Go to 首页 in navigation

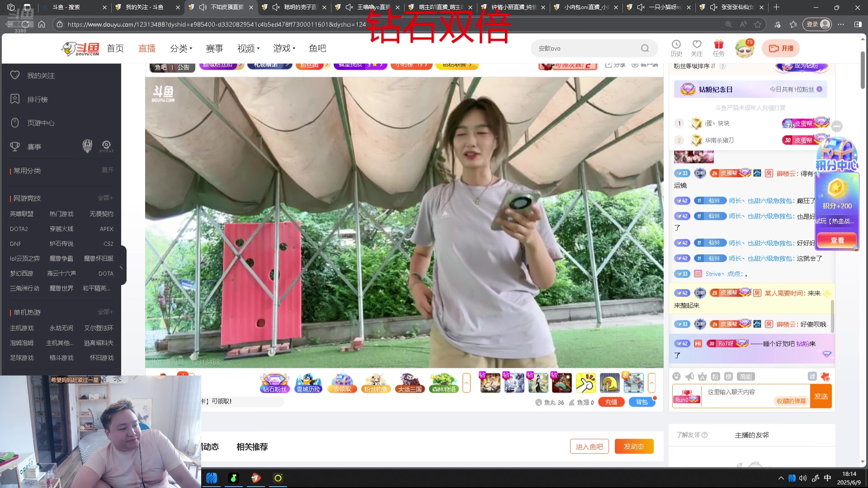115,48
